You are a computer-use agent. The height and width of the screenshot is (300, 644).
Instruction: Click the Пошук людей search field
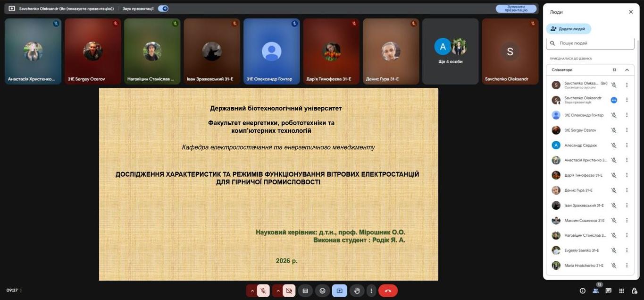[x=594, y=43]
